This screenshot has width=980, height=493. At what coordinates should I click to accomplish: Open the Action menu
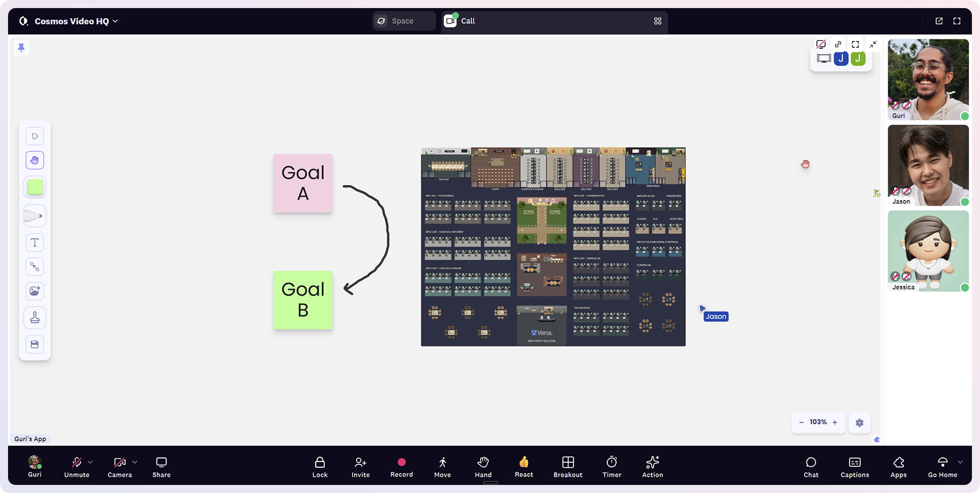[653, 466]
